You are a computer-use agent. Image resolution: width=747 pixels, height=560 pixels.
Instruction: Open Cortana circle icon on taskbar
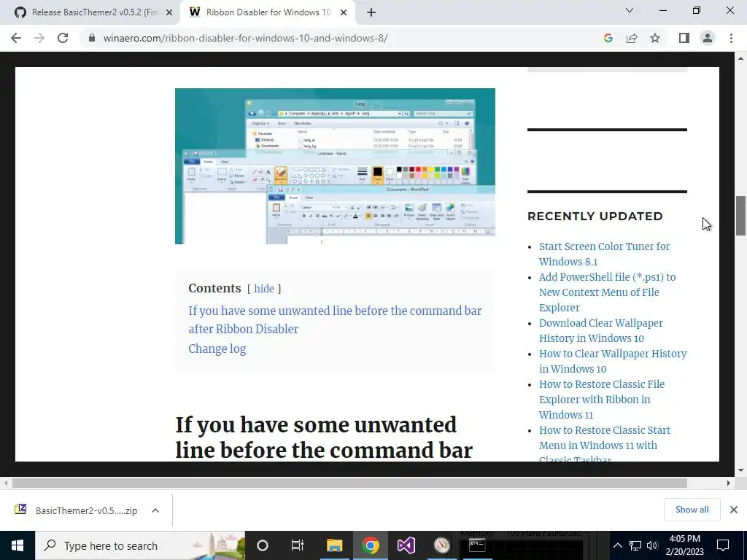click(263, 545)
